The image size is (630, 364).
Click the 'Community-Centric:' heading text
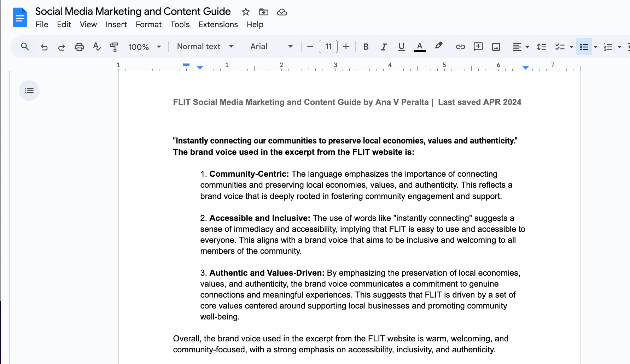coord(249,174)
